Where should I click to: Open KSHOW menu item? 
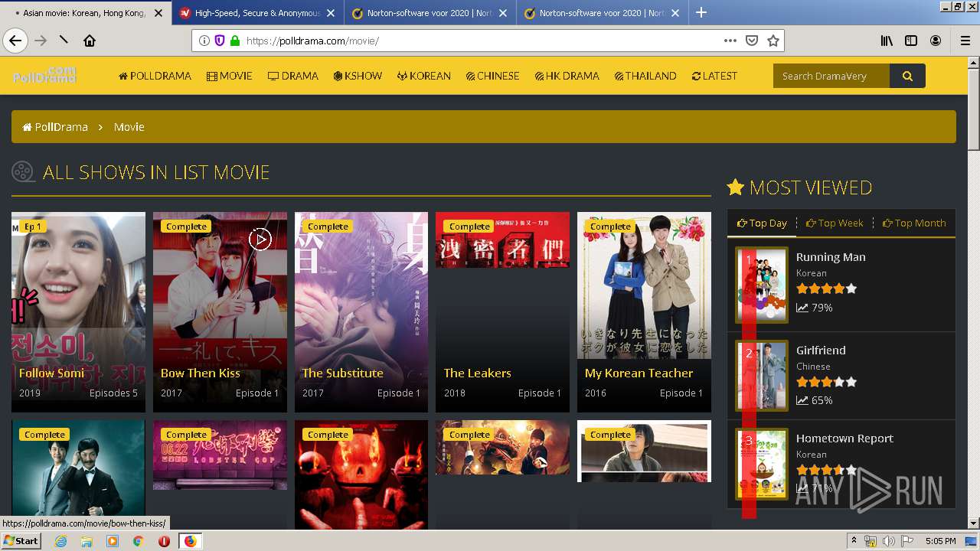[x=358, y=76]
